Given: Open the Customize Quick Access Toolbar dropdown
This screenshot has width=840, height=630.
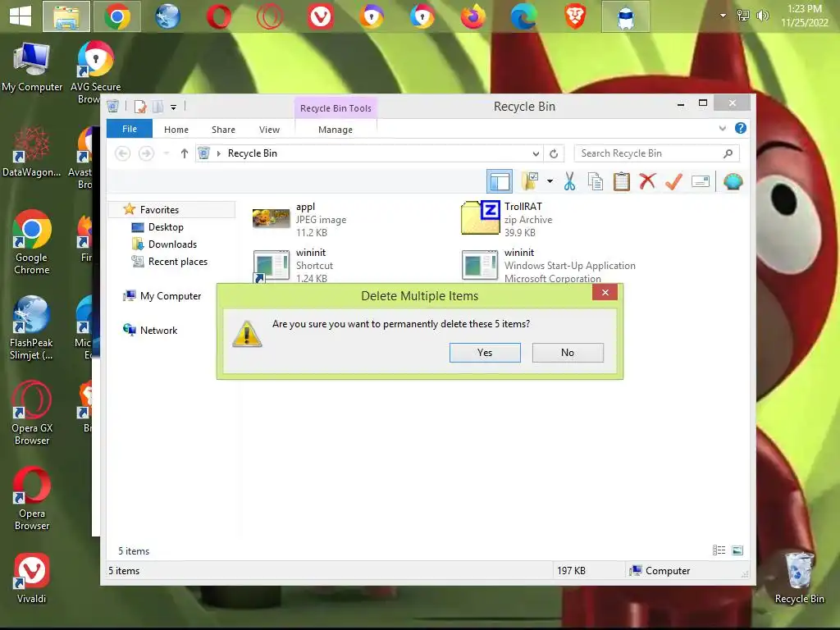Looking at the screenshot, I should [x=174, y=107].
